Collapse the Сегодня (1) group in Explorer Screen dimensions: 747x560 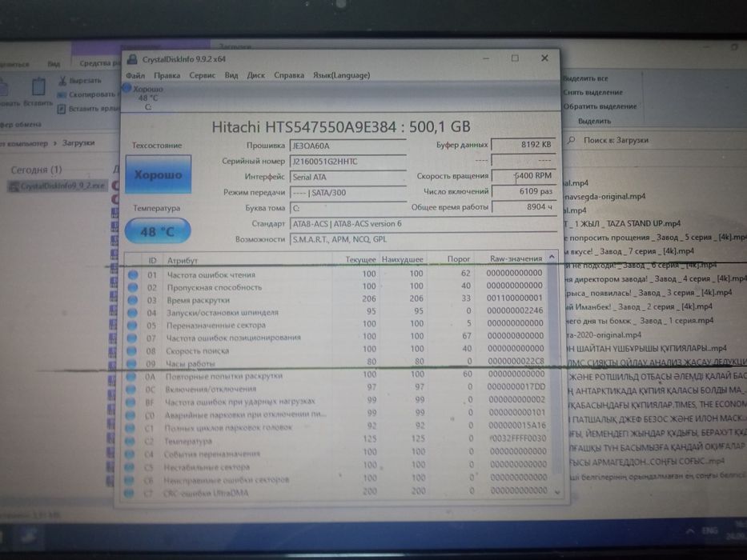click(36, 170)
